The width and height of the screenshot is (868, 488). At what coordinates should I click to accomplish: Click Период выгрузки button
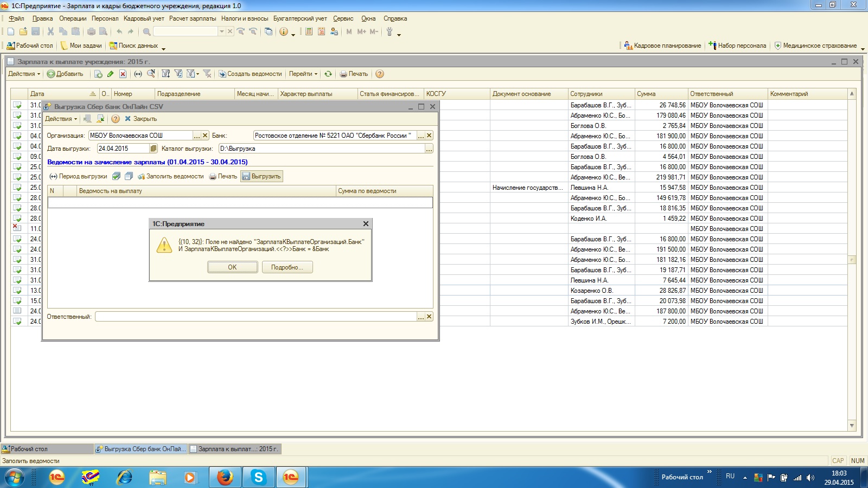point(78,176)
